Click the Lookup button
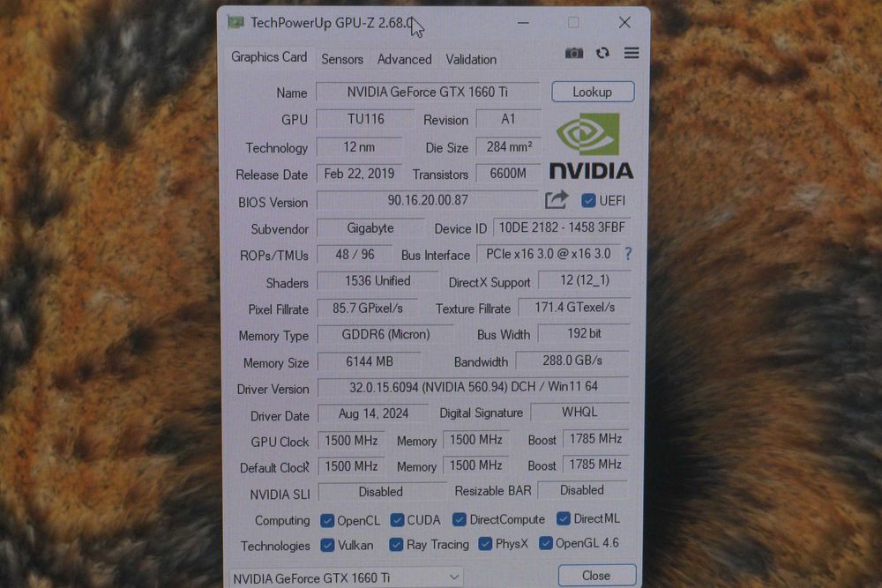Image resolution: width=882 pixels, height=588 pixels. (593, 92)
